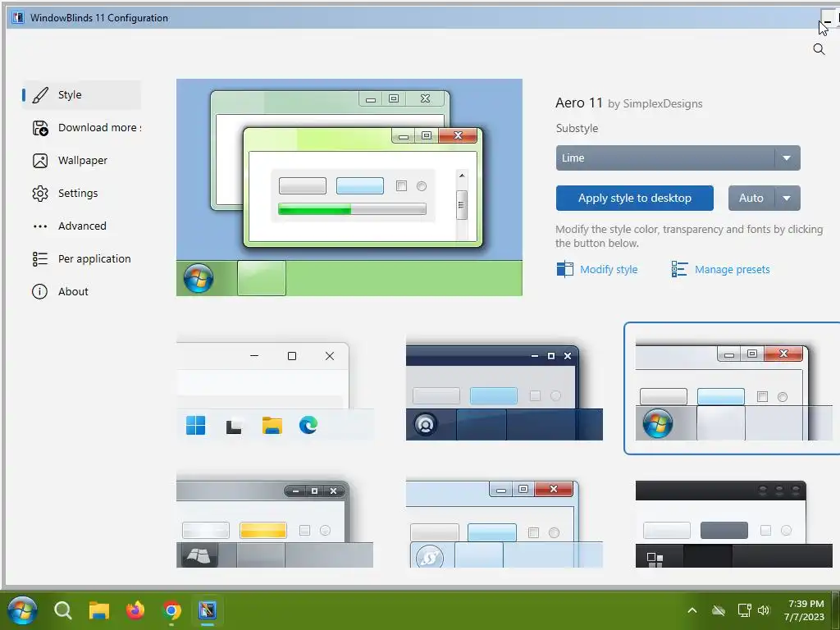The width and height of the screenshot is (840, 630).
Task: Click Aero 11 style name text
Action: pyautogui.click(x=579, y=103)
